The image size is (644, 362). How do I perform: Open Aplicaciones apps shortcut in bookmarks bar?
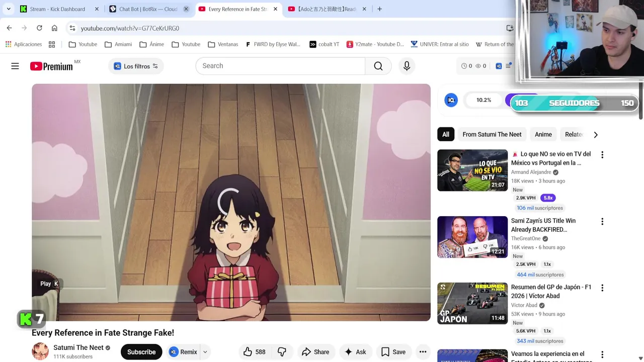[x=24, y=44]
